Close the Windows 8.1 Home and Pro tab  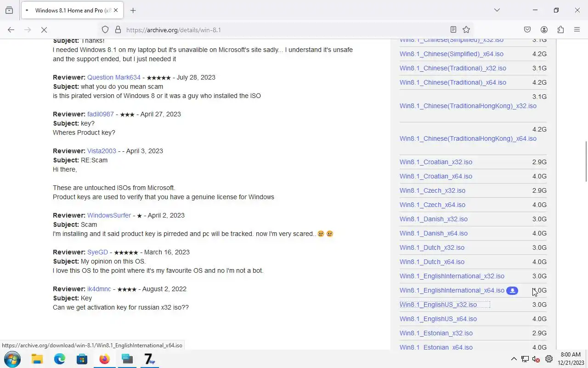[115, 10]
